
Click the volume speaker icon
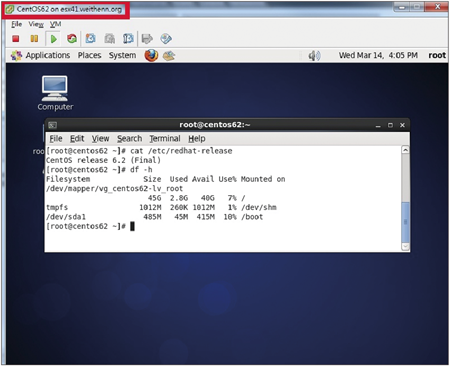point(314,55)
